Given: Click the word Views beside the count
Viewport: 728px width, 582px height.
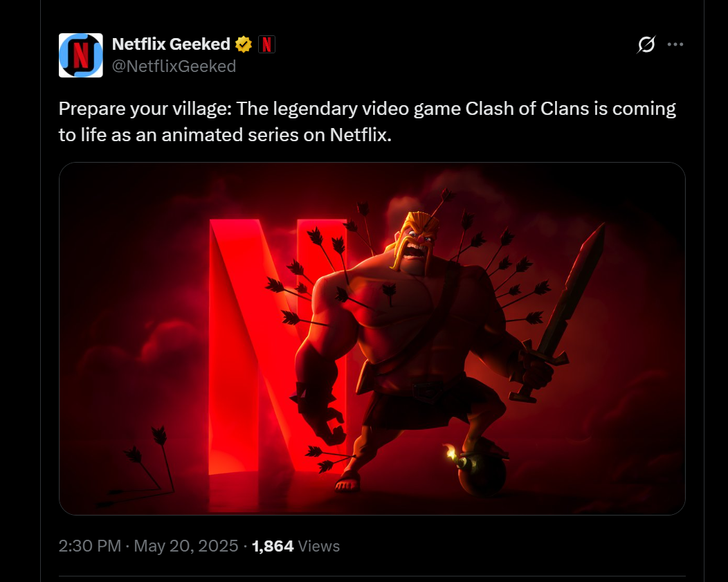Looking at the screenshot, I should tap(319, 546).
